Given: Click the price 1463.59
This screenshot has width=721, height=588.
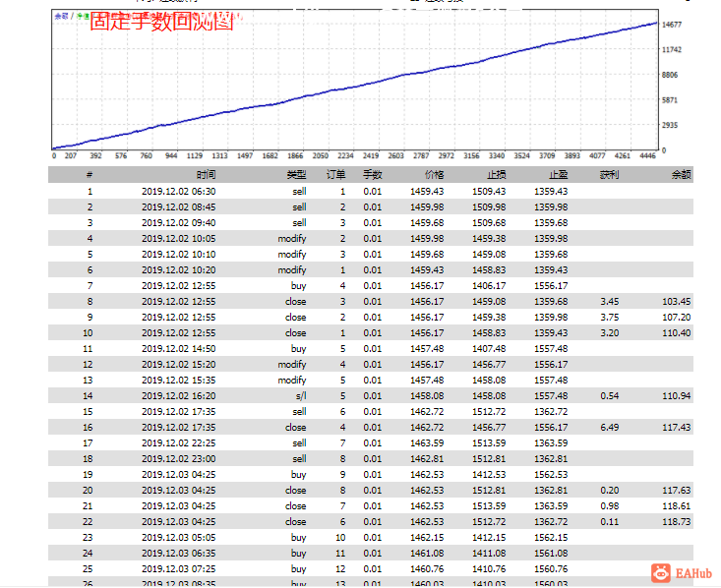Looking at the screenshot, I should (x=427, y=443).
